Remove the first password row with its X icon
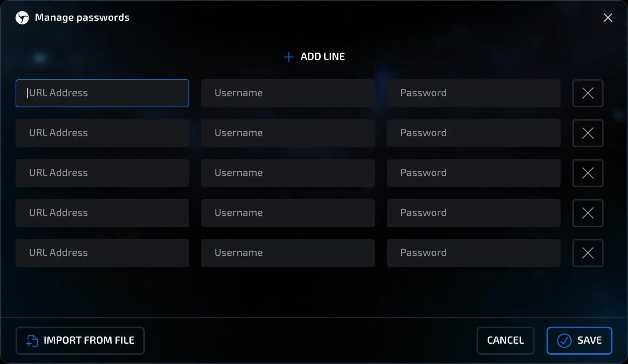 [588, 93]
